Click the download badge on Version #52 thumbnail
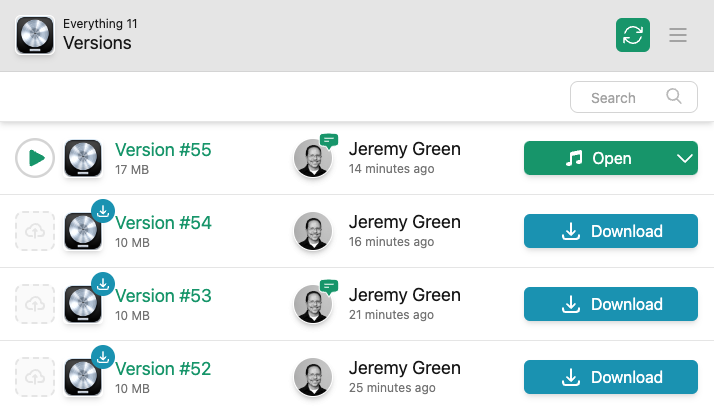The image size is (714, 413). [103, 357]
